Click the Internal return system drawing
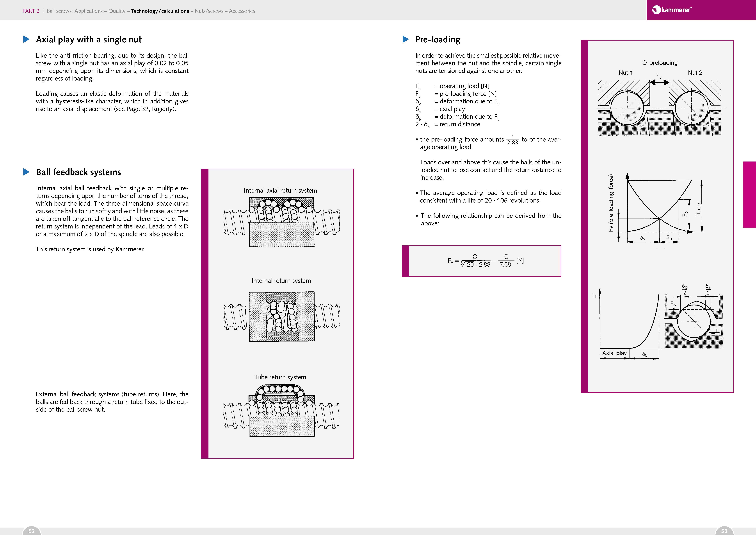Screen dimensions: 756x535 [x=281, y=316]
